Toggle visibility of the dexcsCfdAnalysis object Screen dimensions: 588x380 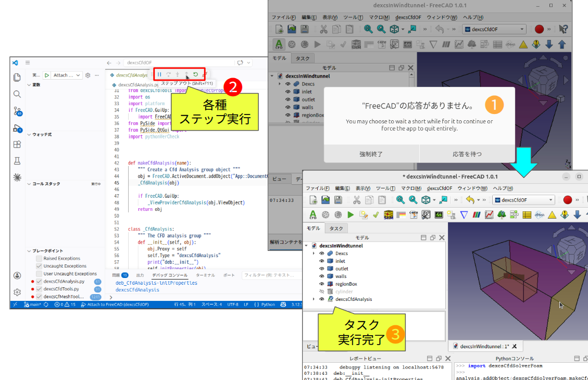click(x=322, y=299)
